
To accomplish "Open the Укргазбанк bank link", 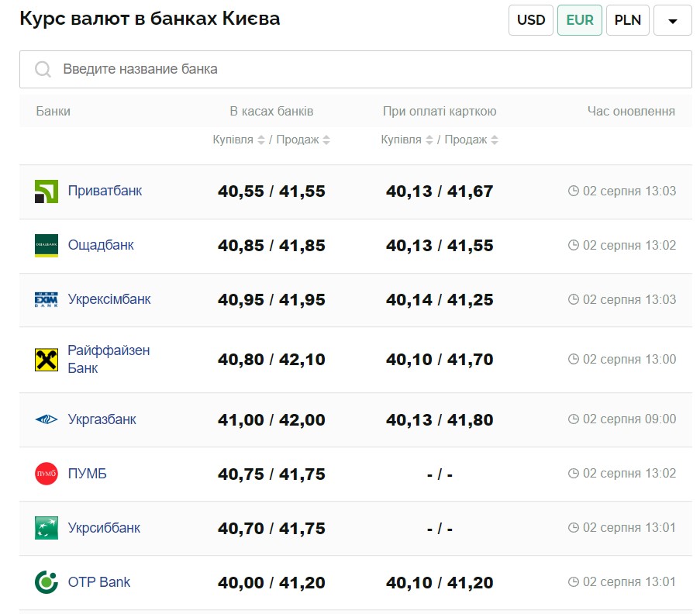I will (102, 419).
